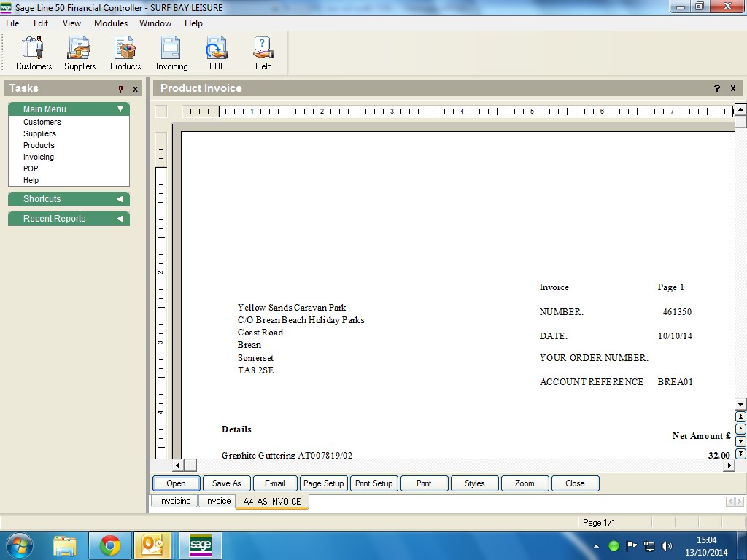Close the Product Invoice panel
This screenshot has width=747, height=560.
point(733,88)
